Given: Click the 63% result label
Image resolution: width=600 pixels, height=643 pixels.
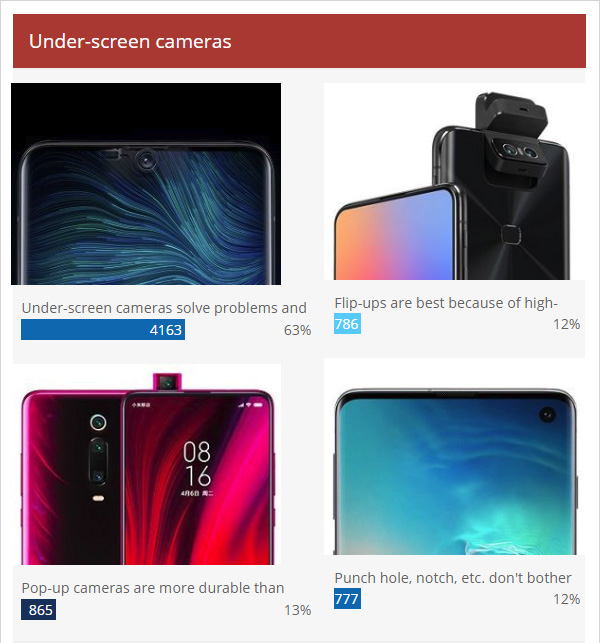Looking at the screenshot, I should click(x=297, y=330).
